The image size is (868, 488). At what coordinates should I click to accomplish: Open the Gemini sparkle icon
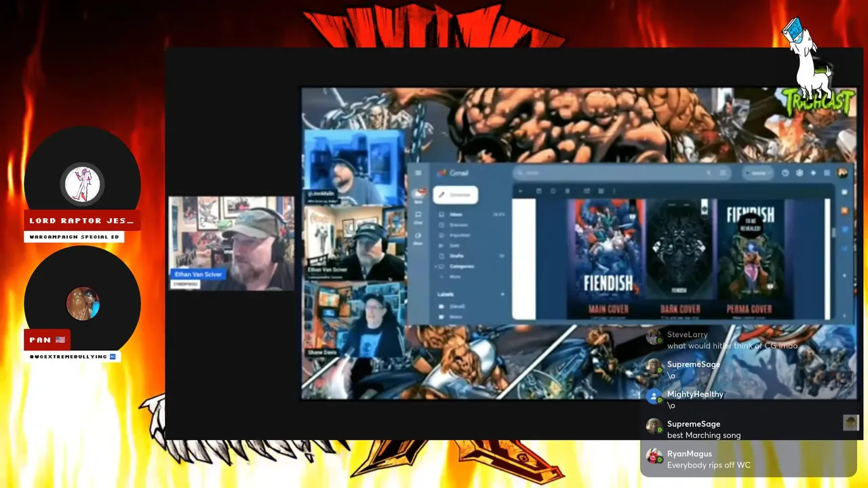pyautogui.click(x=813, y=173)
